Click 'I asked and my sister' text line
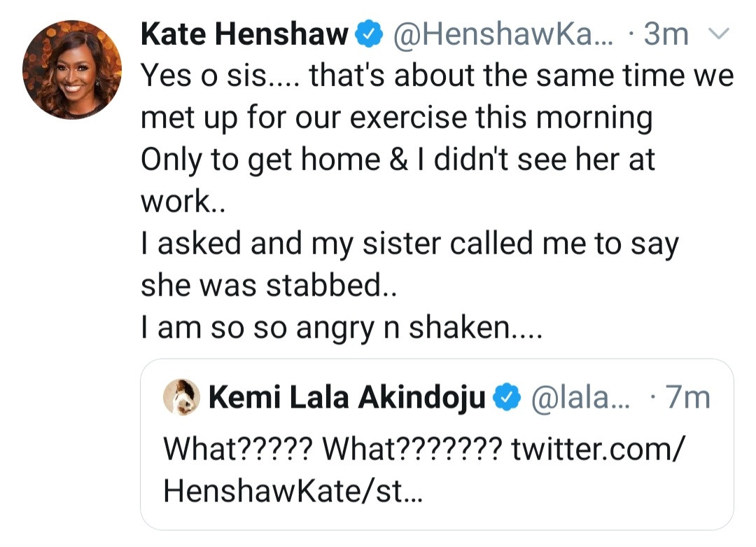Screen dimensions: 756x547 tap(409, 244)
